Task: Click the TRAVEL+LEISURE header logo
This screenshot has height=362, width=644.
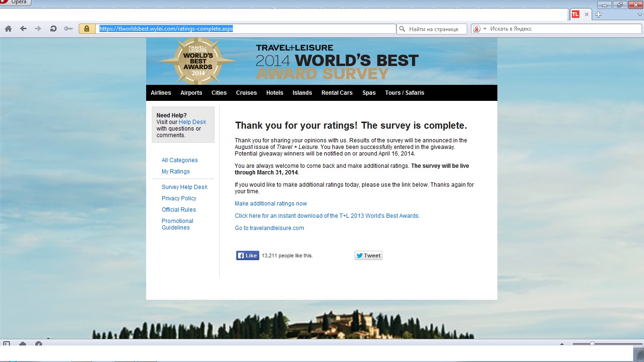Action: 295,48
